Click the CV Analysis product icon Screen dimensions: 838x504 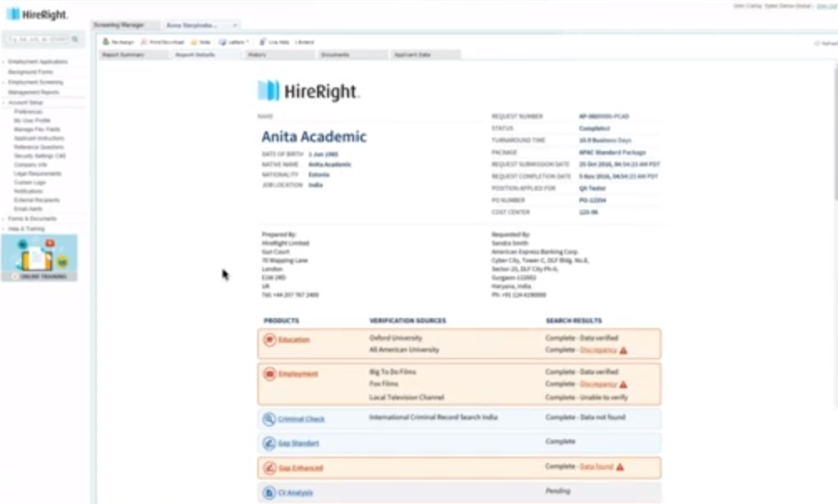click(x=269, y=492)
